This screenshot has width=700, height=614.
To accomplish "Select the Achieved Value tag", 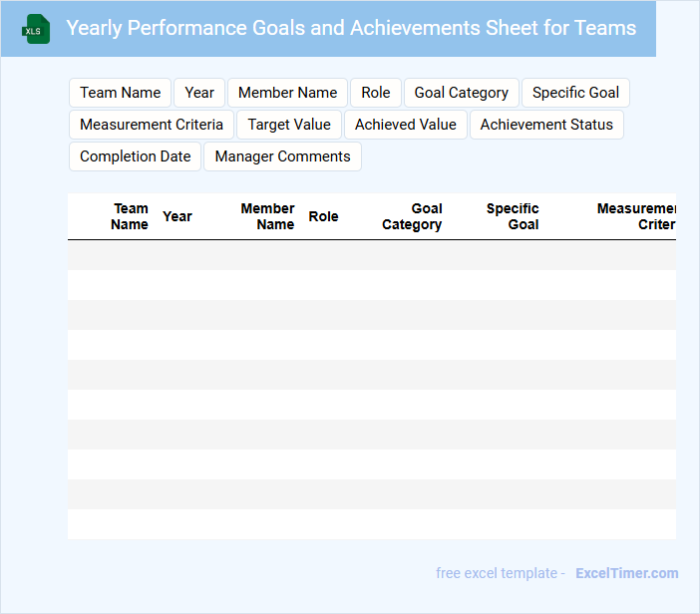I will point(405,125).
